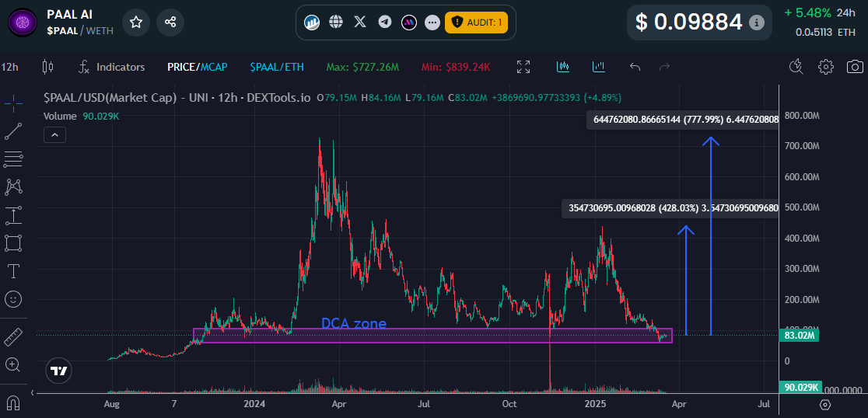
Task: Select the Text (T) tool
Action: tap(13, 271)
